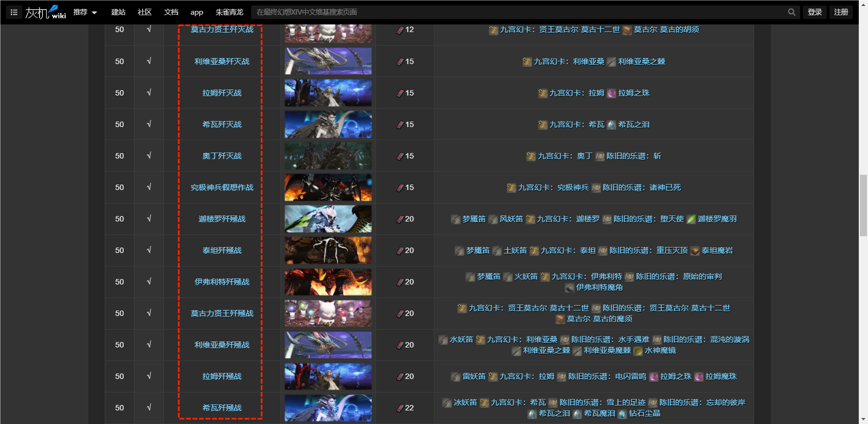Focus the wiki search input field
Image resolution: width=868 pixels, height=424 pixels.
click(518, 12)
